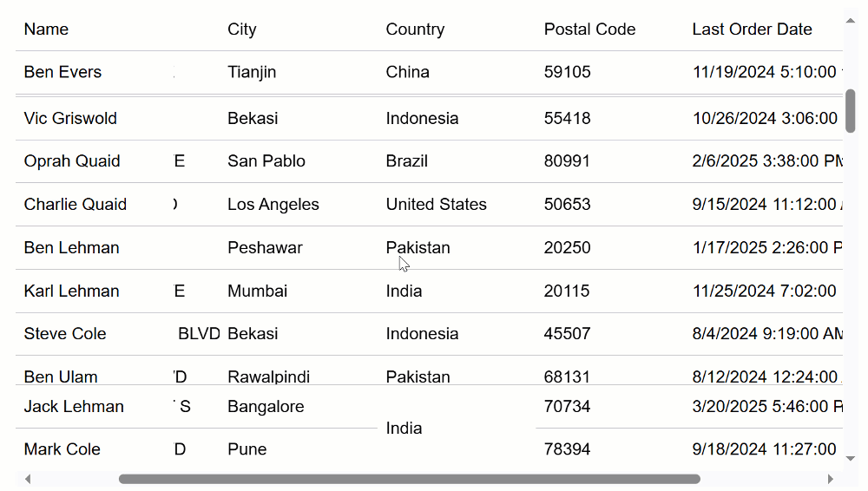Click the vertical scrollbar down arrow

tap(851, 458)
